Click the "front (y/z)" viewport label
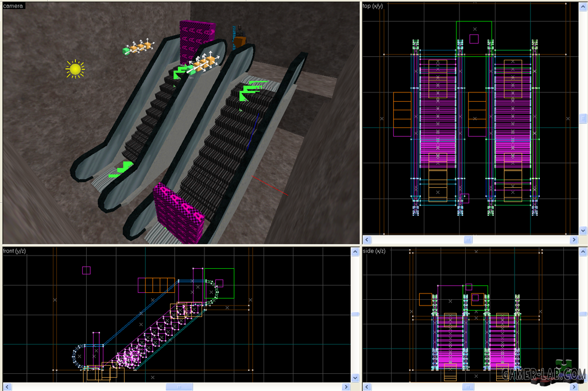This screenshot has width=588, height=391. click(x=14, y=251)
